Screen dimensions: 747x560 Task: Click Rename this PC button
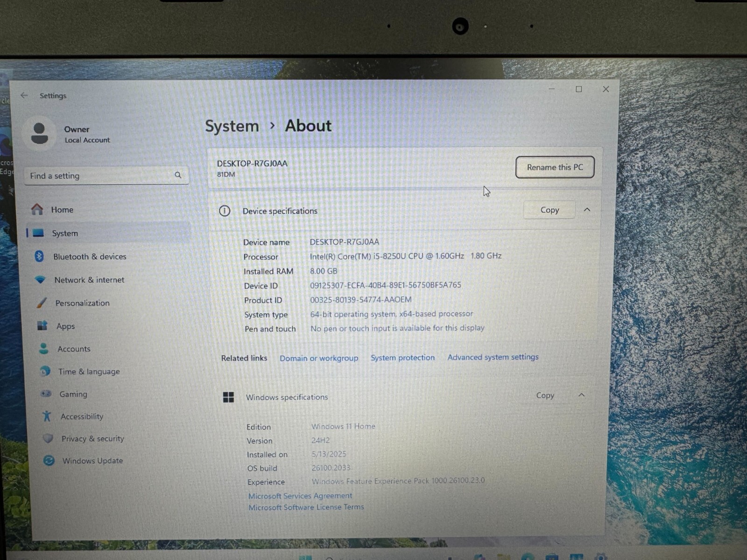[x=555, y=167]
